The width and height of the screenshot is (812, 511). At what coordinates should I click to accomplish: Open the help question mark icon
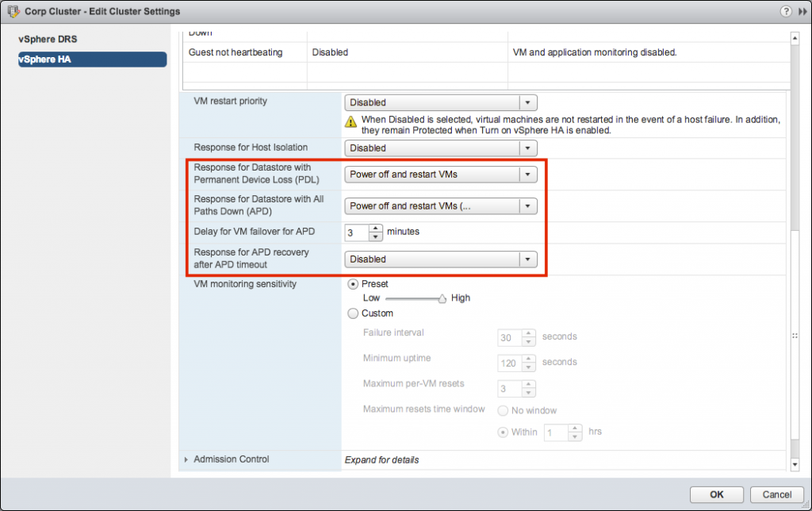coord(786,11)
